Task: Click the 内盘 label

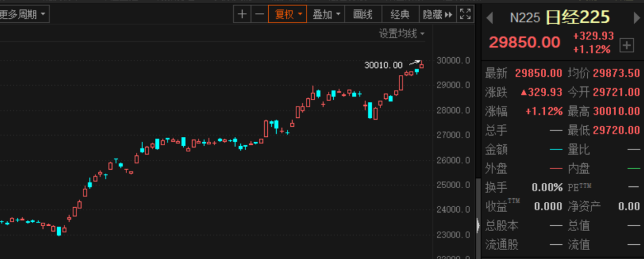Action: [579, 168]
